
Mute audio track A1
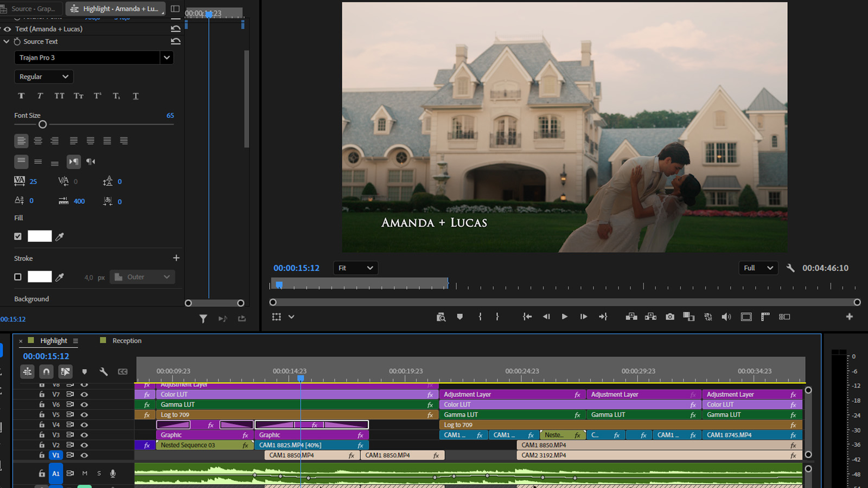(85, 473)
